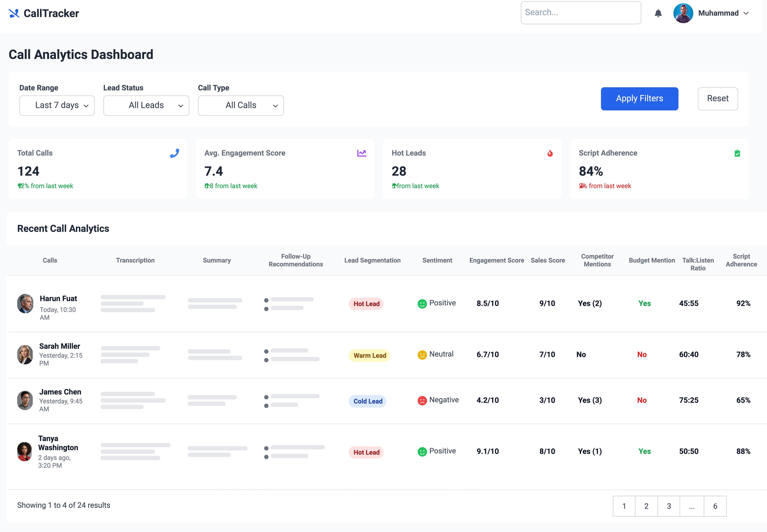The height and width of the screenshot is (532, 767).
Task: Click the Calls column header
Action: point(50,260)
